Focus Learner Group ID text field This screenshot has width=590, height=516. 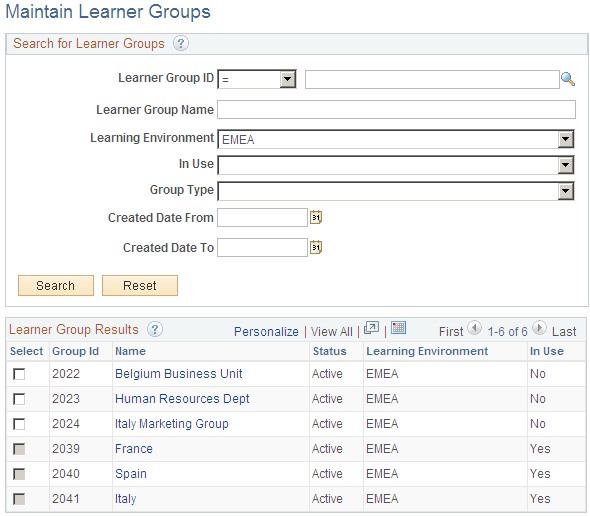(432, 79)
